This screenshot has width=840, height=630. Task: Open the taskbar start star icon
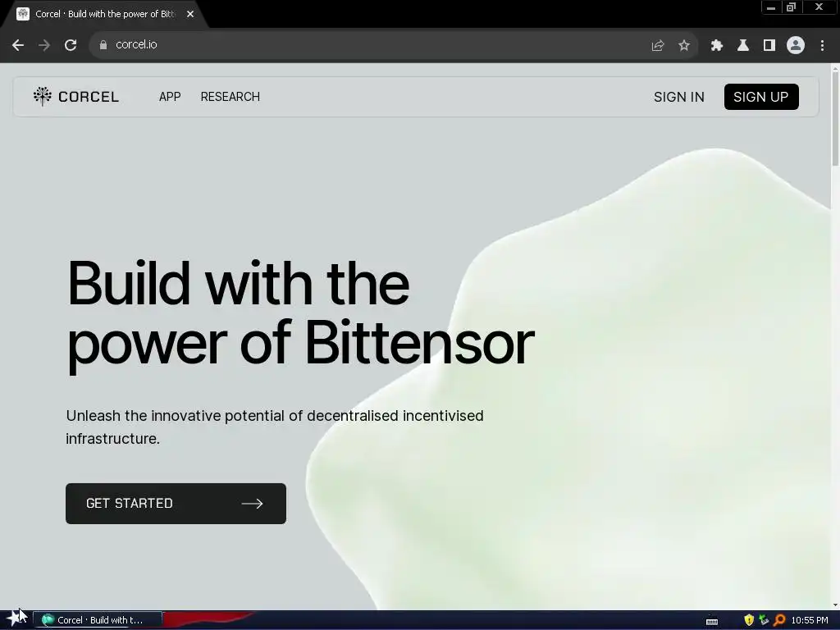16,619
